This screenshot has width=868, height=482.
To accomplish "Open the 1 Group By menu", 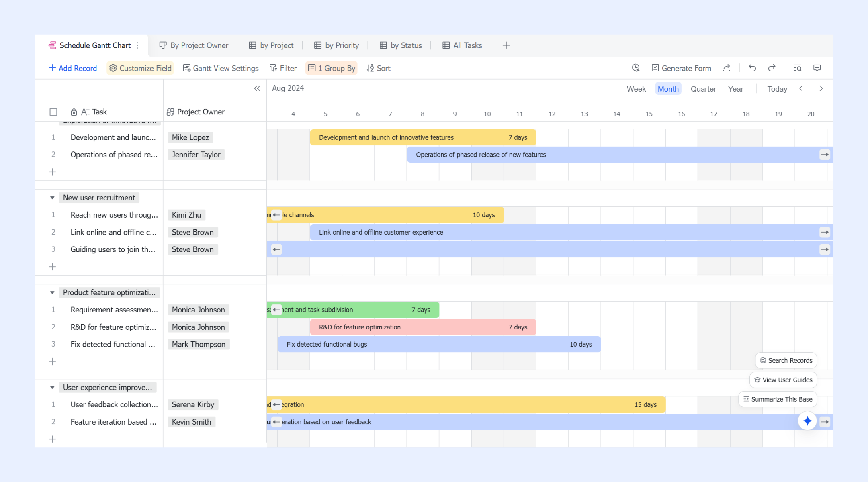I will click(x=332, y=68).
